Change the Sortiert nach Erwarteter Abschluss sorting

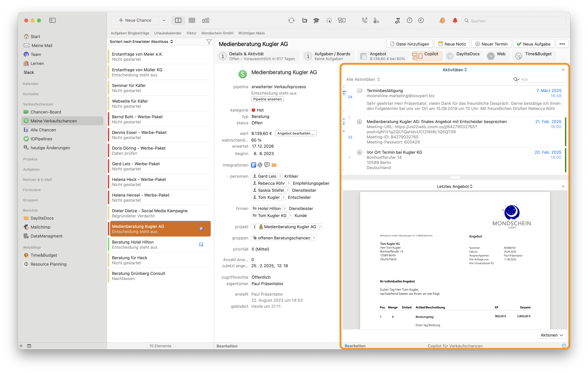(141, 42)
